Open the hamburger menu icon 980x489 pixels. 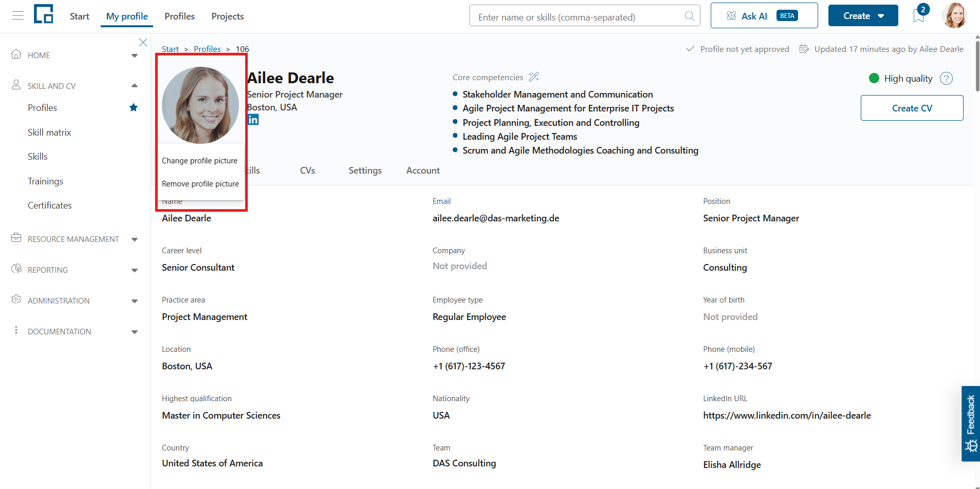(x=18, y=16)
